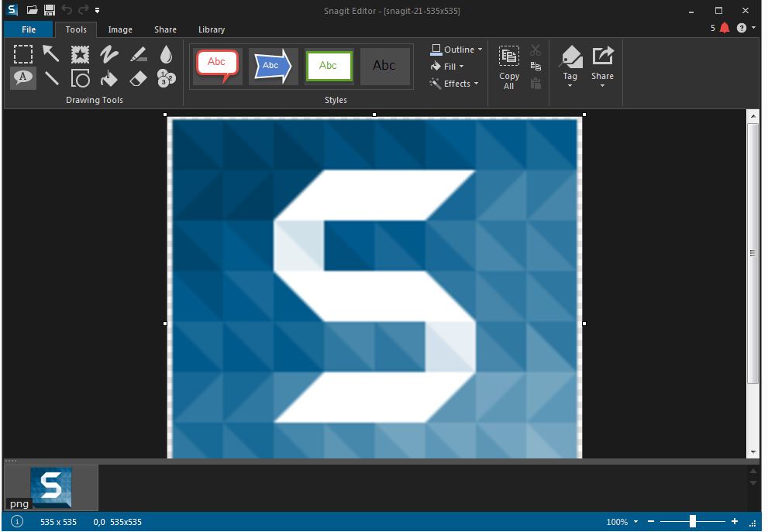The width and height of the screenshot is (768, 532).
Task: Open the Fill dropdown
Action: pos(447,67)
